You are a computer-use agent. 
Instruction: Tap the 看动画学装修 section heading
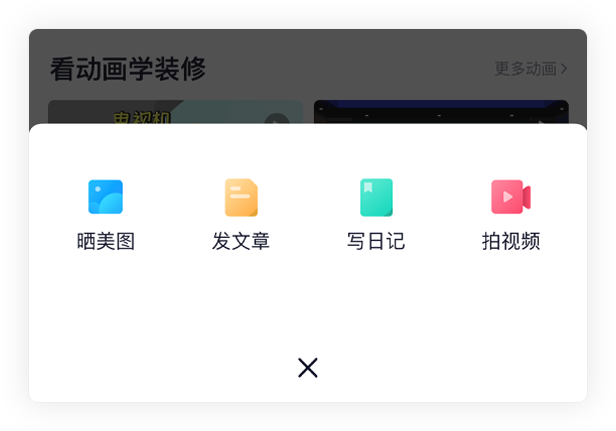pyautogui.click(x=128, y=69)
